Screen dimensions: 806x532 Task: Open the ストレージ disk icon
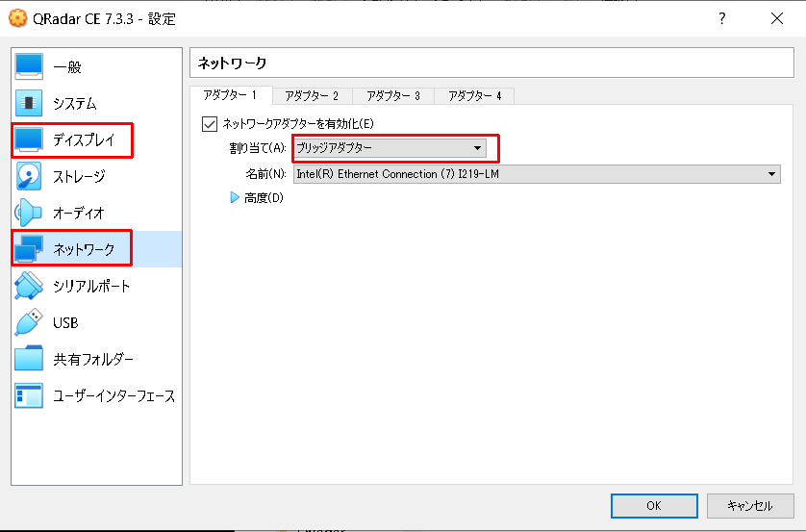click(29, 176)
